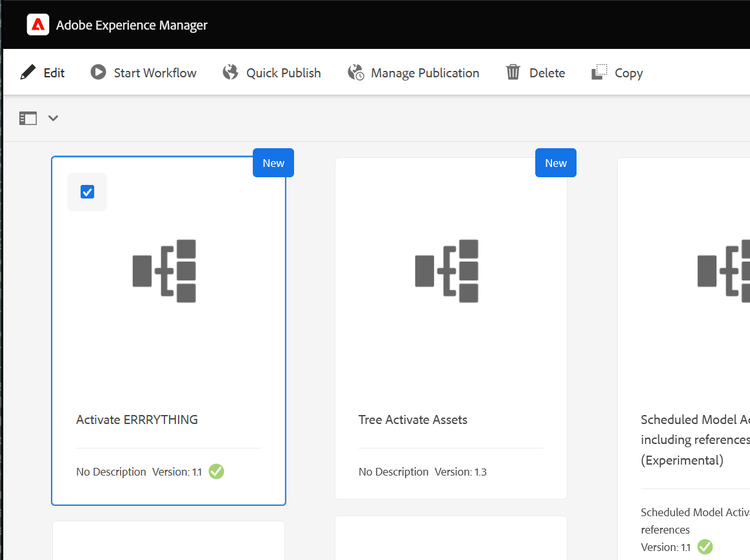Choose Start Workflow action
This screenshot has width=750, height=560.
[155, 73]
